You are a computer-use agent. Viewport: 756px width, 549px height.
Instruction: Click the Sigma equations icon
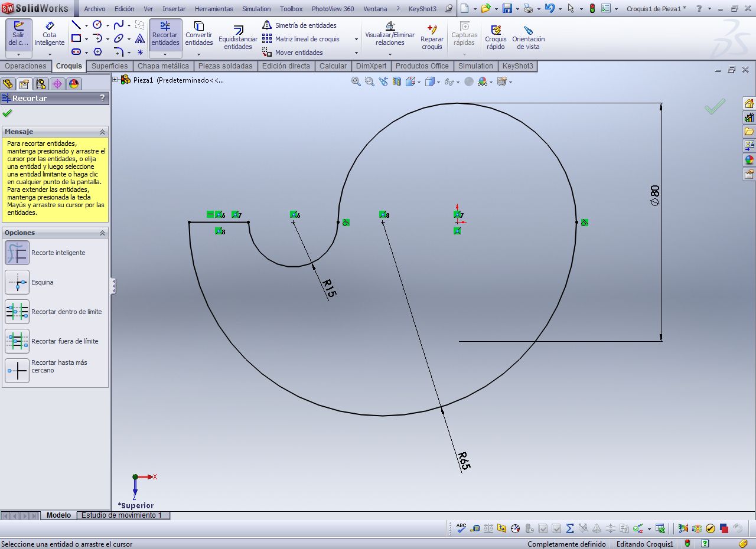pyautogui.click(x=570, y=528)
